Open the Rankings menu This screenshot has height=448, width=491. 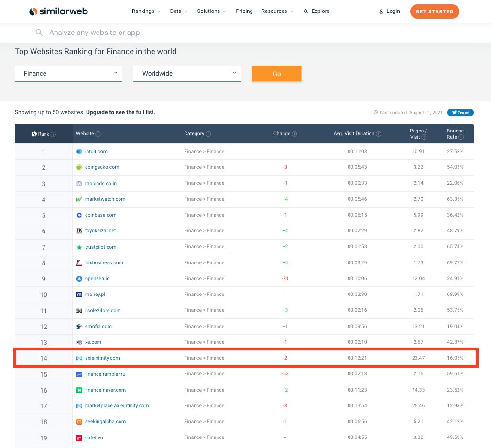point(143,11)
